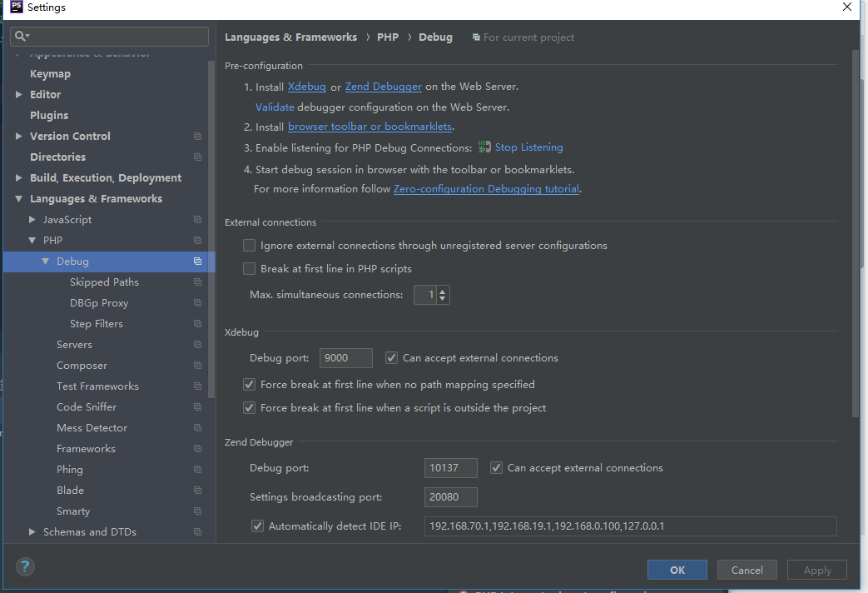Expand Build, Execution, Deployment node
868x593 pixels.
tap(19, 178)
